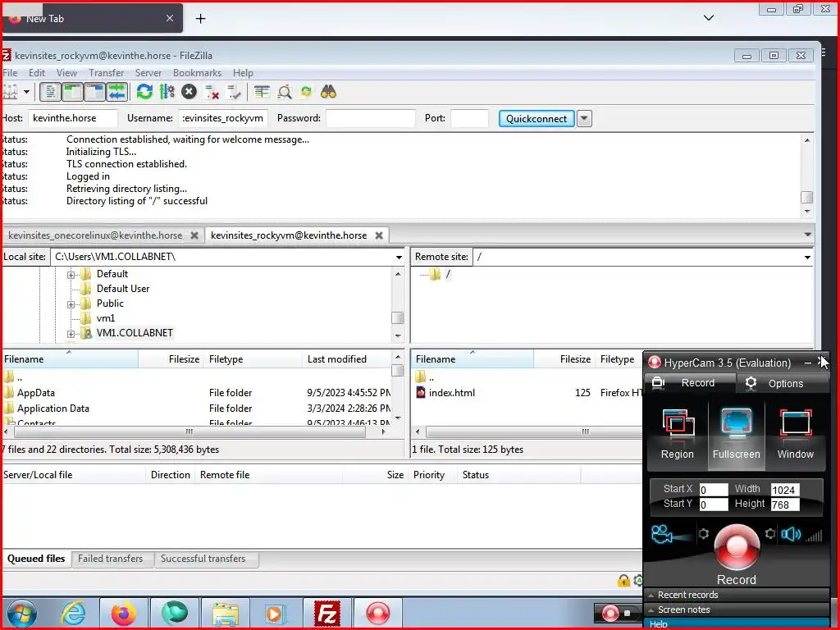Image resolution: width=840 pixels, height=630 pixels.
Task: Open the Quickconnect history dropdown arrow
Action: coord(584,118)
